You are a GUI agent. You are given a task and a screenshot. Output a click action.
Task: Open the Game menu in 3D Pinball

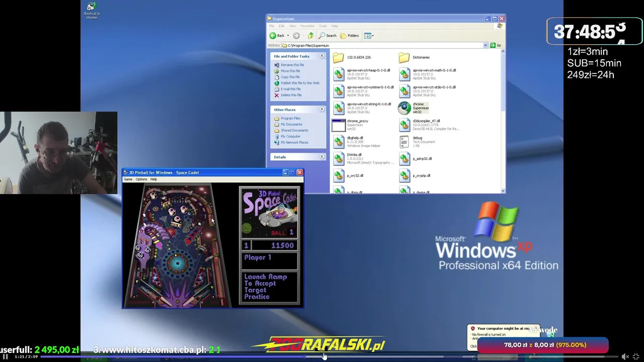click(128, 179)
